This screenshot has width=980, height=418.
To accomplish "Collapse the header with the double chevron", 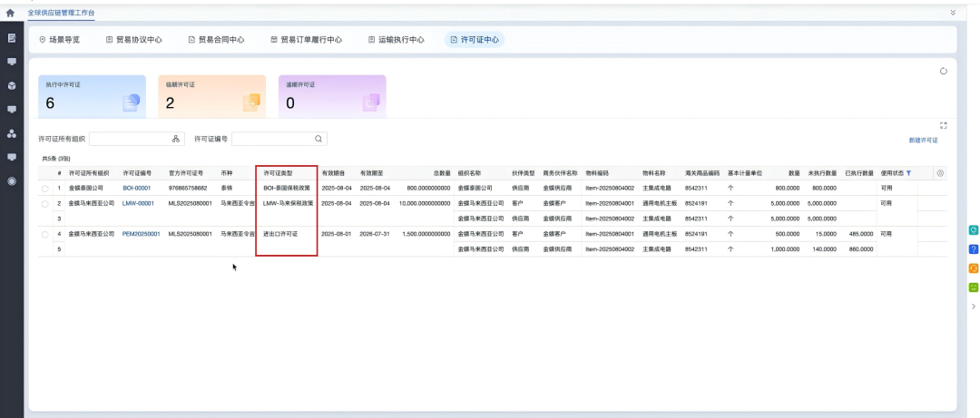I will [953, 13].
